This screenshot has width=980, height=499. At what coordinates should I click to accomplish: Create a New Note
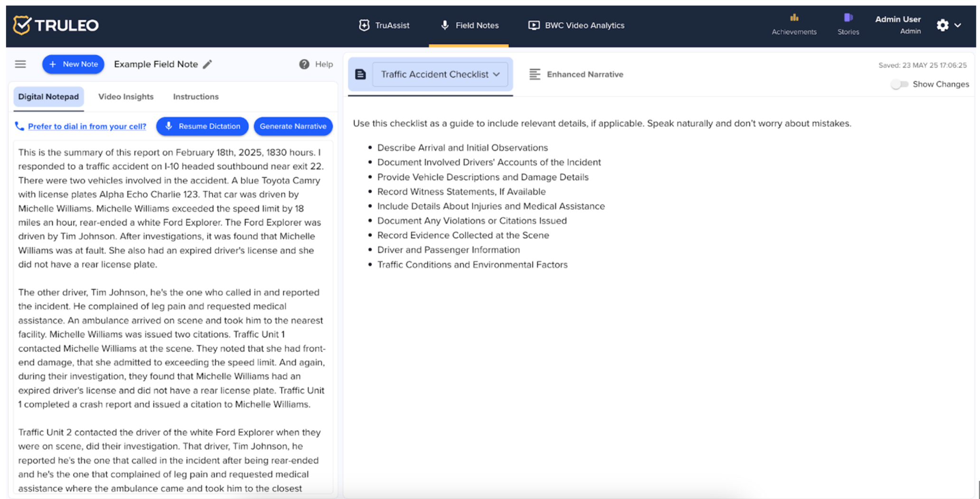point(73,64)
